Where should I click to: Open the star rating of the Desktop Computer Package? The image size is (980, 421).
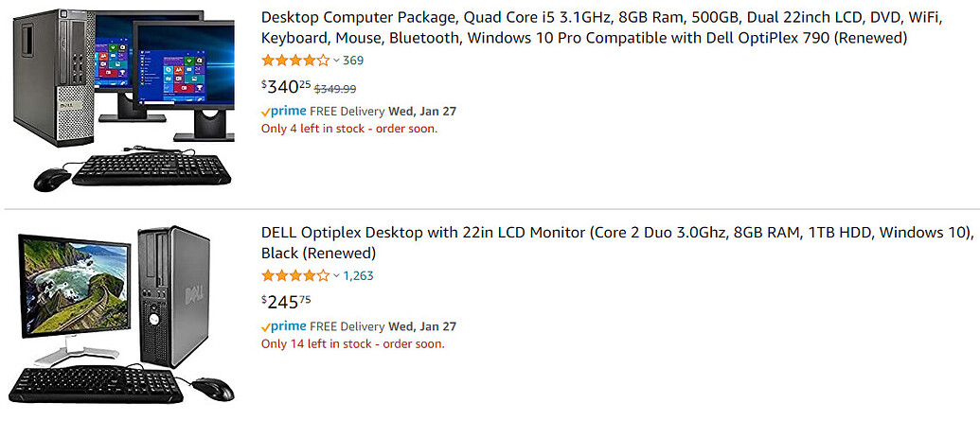pos(294,61)
